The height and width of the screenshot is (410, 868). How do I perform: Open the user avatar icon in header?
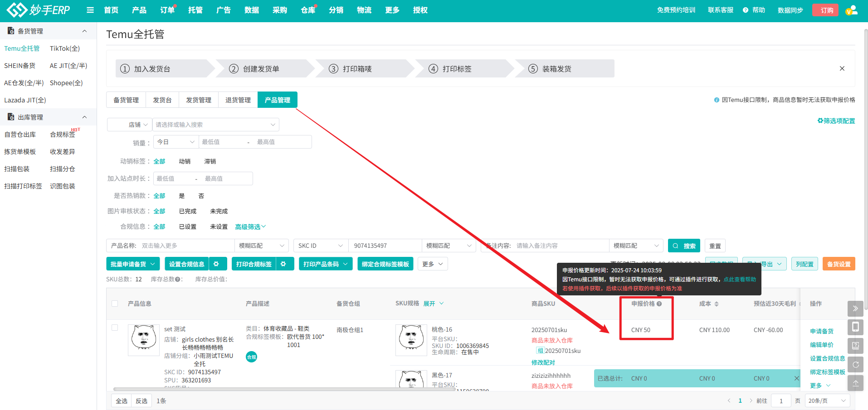point(851,10)
